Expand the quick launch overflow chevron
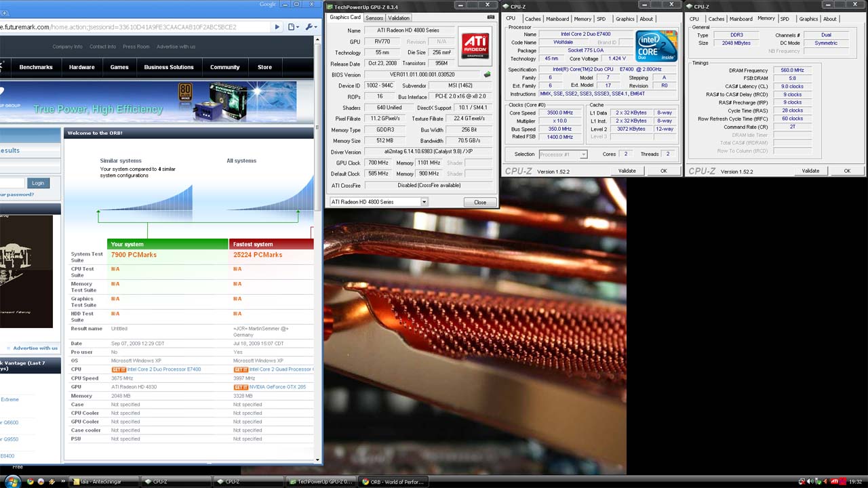 click(63, 482)
